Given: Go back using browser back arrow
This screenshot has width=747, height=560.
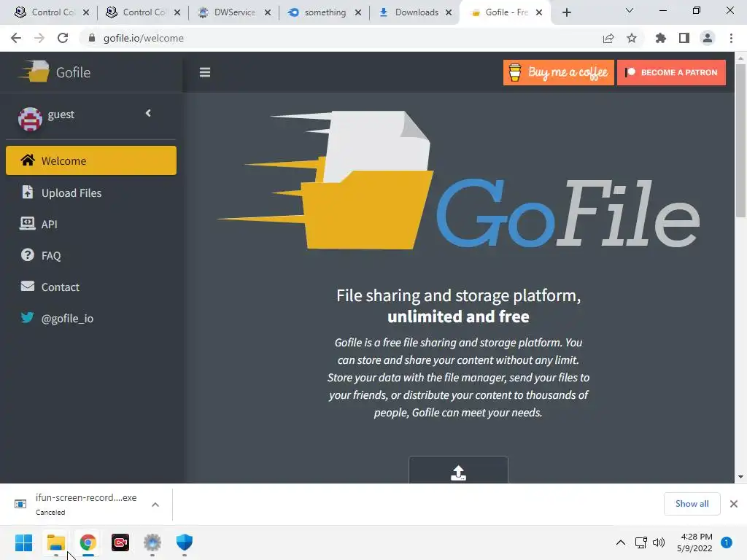Looking at the screenshot, I should [16, 38].
